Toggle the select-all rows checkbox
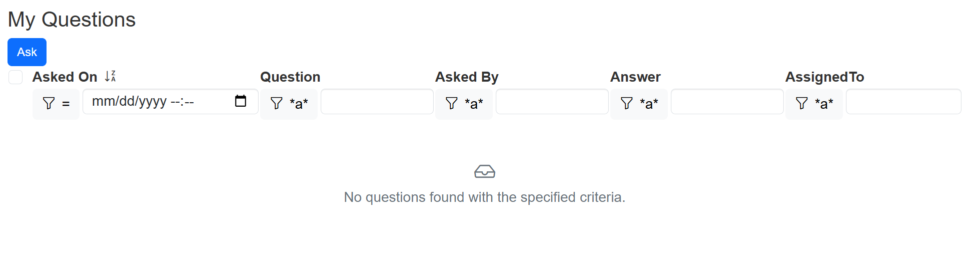980x253 pixels. (x=16, y=77)
